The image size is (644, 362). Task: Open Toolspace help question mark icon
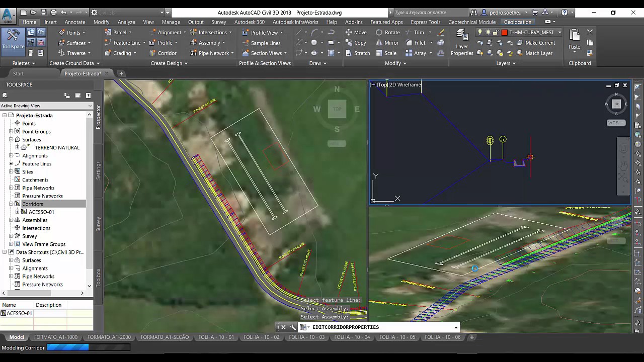(88, 96)
